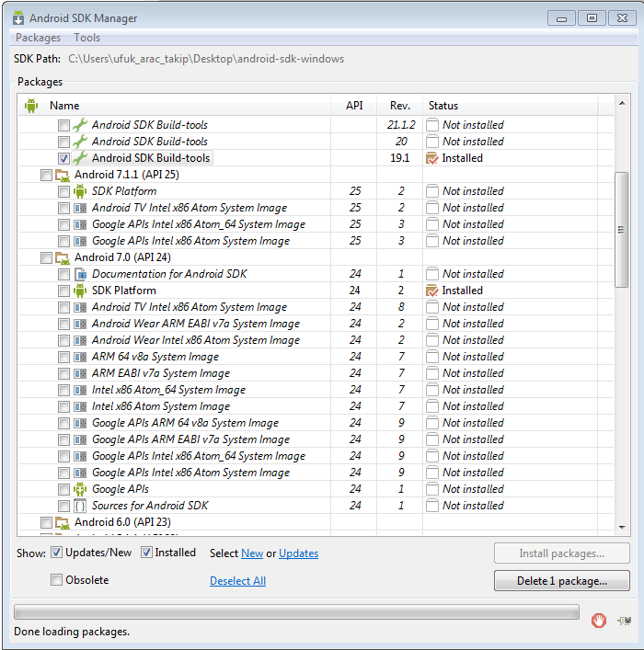The image size is (644, 650).
Task: Select the Android 6.0 (API 23) tree row
Action: click(316, 522)
